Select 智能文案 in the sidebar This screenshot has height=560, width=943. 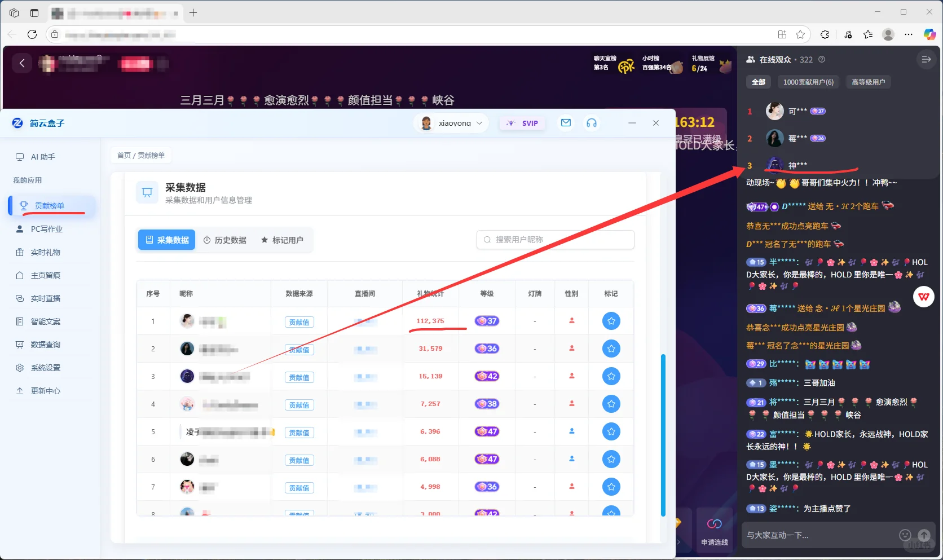click(44, 321)
